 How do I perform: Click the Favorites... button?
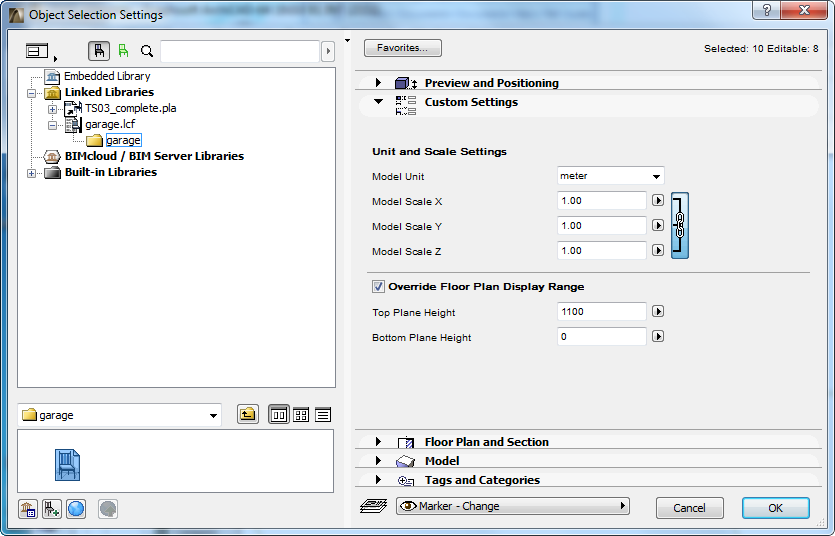[x=403, y=48]
